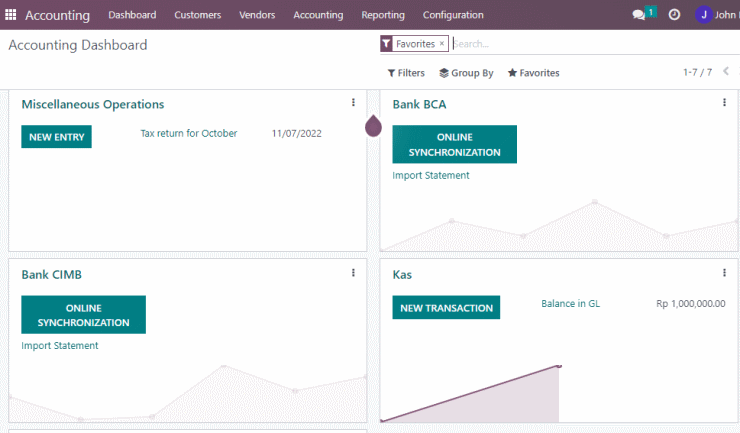This screenshot has height=433, width=740.
Task: Click the New Entry button
Action: point(57,137)
